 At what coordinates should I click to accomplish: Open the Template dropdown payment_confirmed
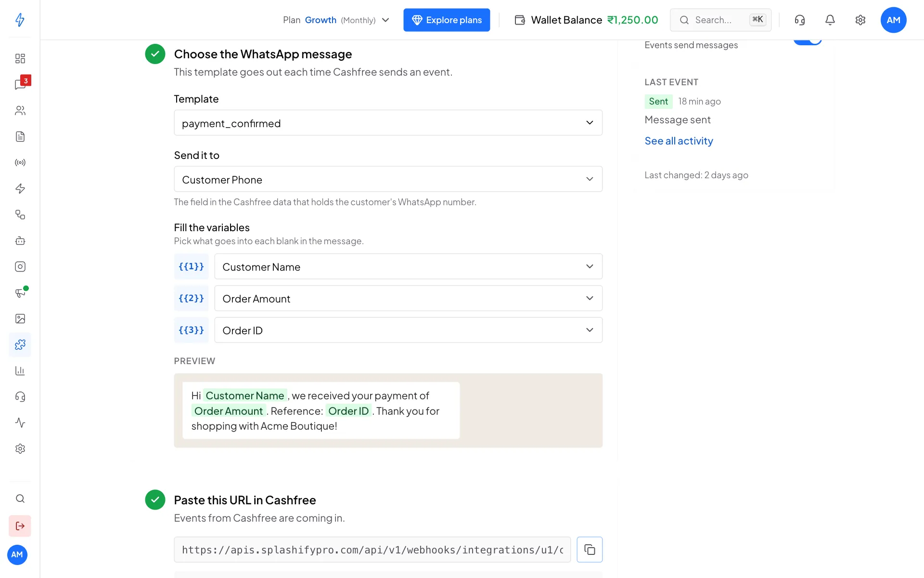[x=388, y=123]
